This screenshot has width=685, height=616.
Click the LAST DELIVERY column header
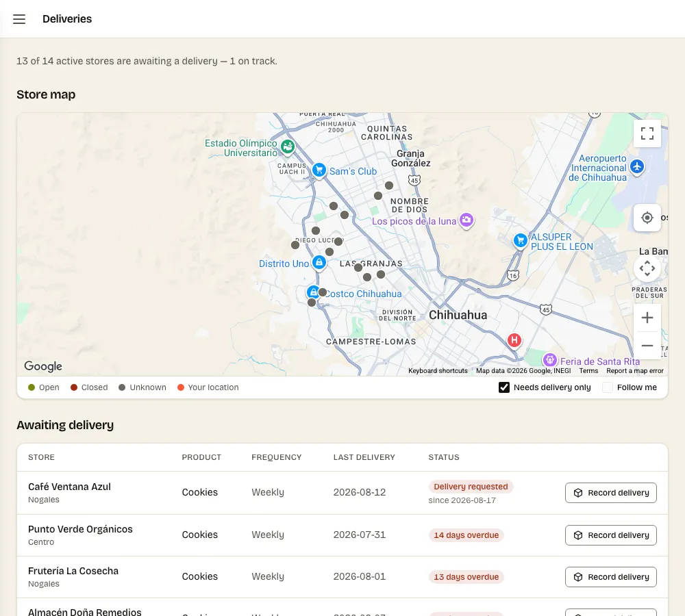364,457
